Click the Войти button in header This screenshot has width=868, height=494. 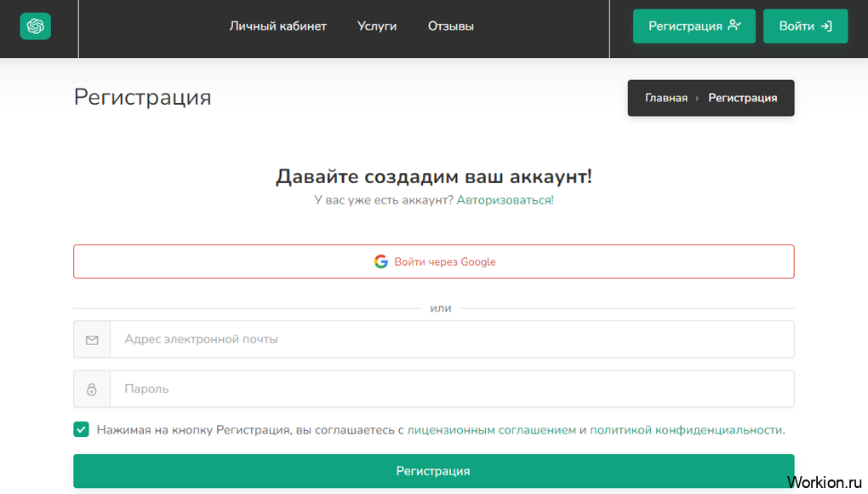pyautogui.click(x=805, y=26)
